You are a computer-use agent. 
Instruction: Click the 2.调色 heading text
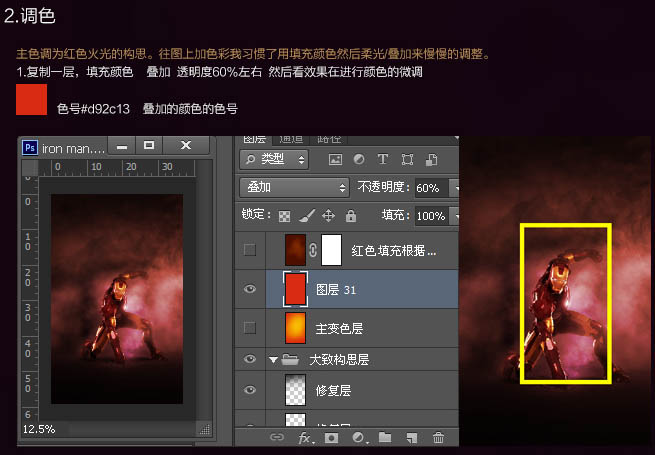(x=29, y=15)
